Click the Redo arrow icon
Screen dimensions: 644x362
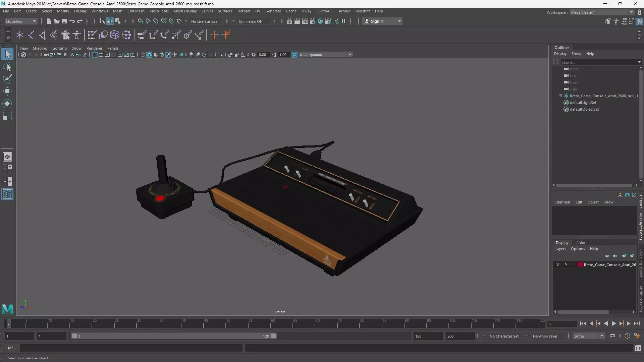(x=80, y=21)
